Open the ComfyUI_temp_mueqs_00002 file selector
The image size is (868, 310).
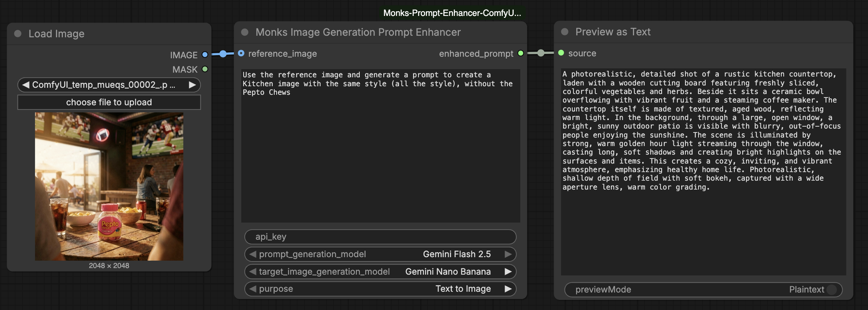109,85
